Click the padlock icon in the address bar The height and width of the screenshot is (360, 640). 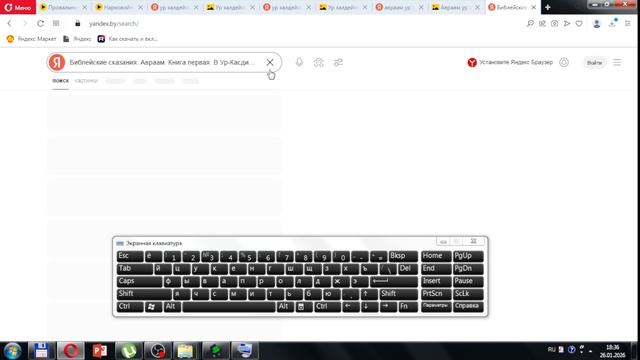tap(78, 24)
